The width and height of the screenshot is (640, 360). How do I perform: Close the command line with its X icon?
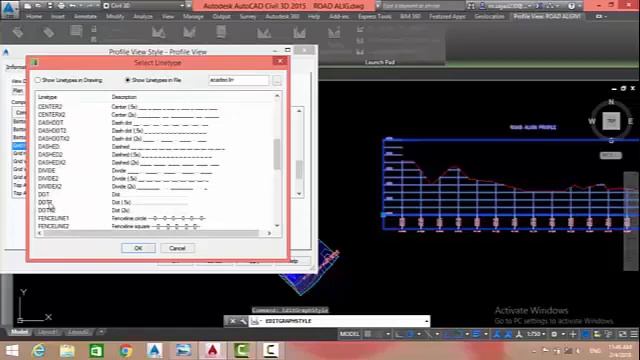tap(233, 321)
